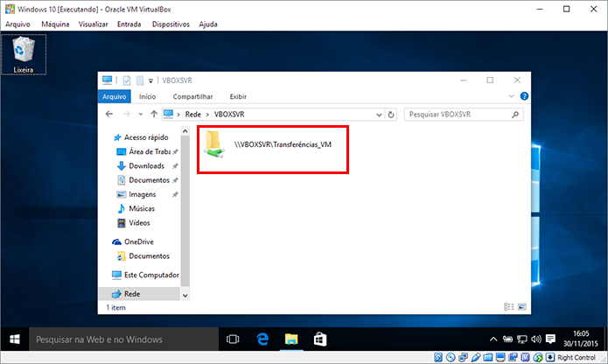Select Vídeos in navigation pane
This screenshot has width=608, height=364.
pyautogui.click(x=133, y=223)
